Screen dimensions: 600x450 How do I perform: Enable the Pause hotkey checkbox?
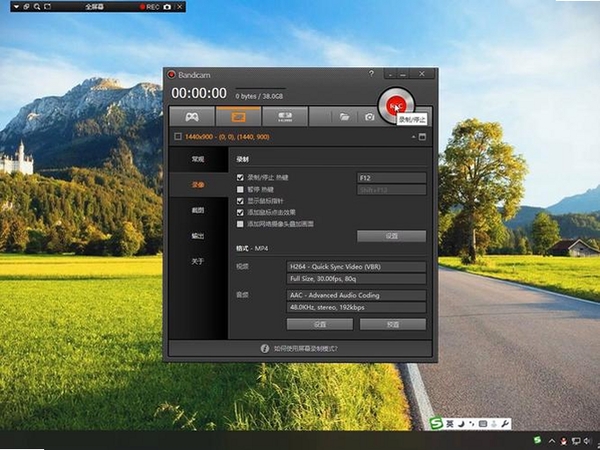point(240,189)
